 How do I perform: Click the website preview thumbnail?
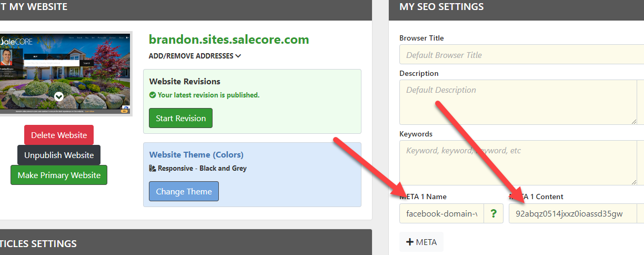[65, 73]
